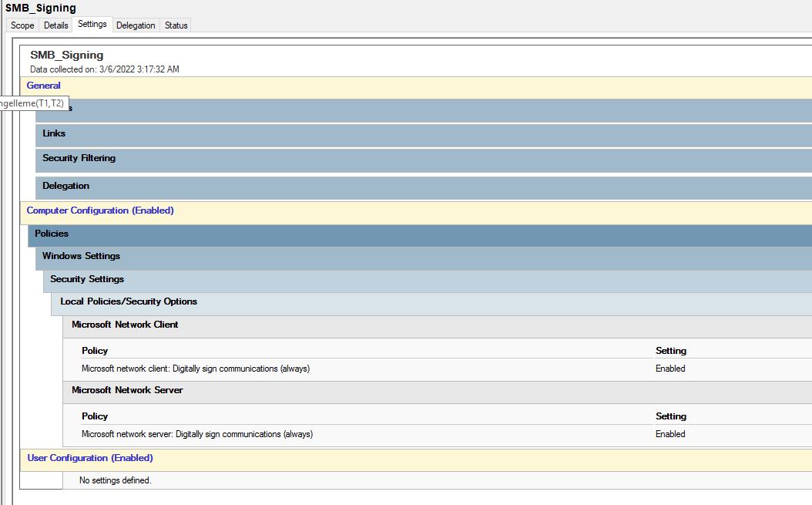
Task: Collapse Computer Configuration (Enabled) section
Action: [100, 210]
